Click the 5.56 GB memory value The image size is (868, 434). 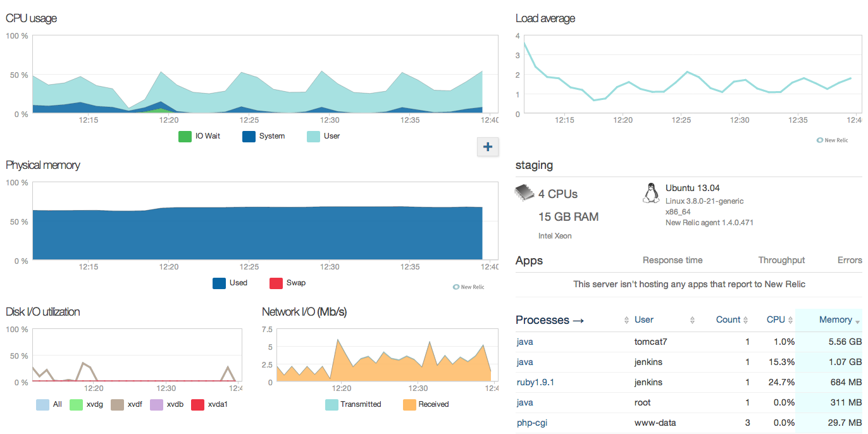click(845, 342)
